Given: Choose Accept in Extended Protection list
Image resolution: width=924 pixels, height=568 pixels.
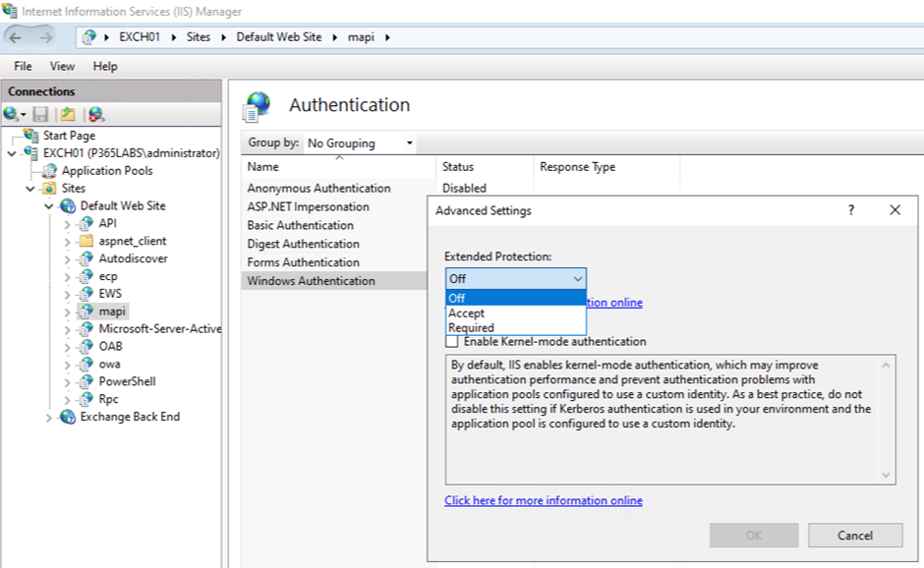Looking at the screenshot, I should coord(516,312).
